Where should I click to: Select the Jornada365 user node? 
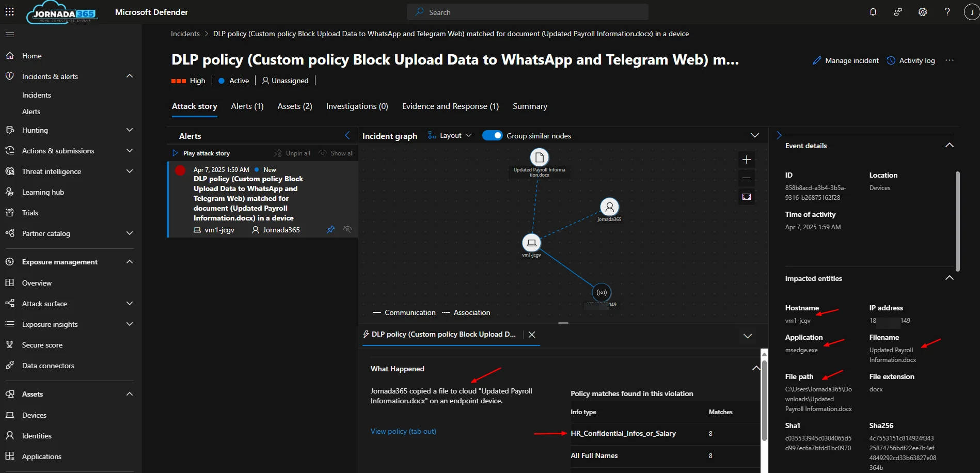click(x=609, y=207)
